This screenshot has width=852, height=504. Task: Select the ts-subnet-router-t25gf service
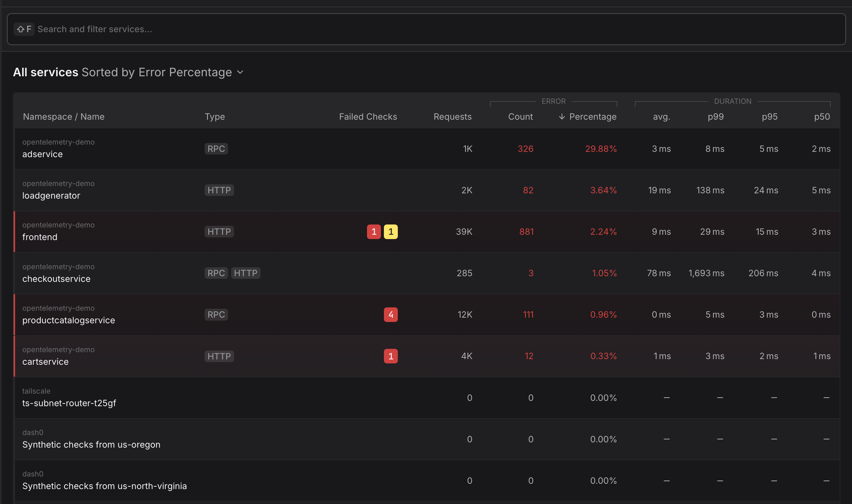[69, 403]
